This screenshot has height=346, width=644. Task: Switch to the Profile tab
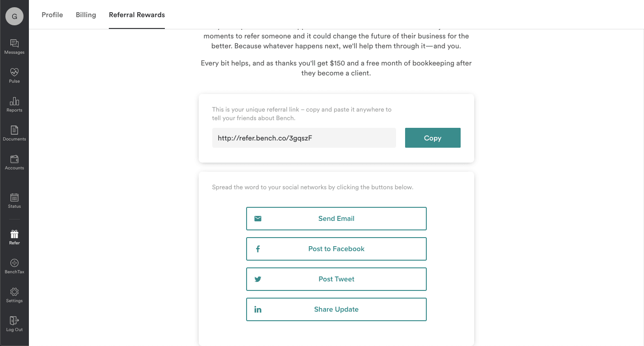52,14
